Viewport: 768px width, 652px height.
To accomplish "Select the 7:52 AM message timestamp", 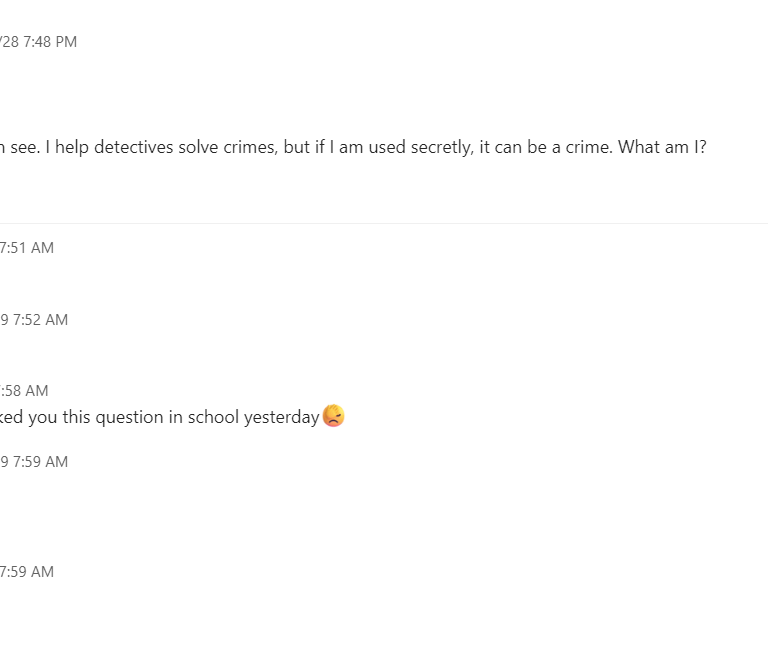I will (x=34, y=320).
